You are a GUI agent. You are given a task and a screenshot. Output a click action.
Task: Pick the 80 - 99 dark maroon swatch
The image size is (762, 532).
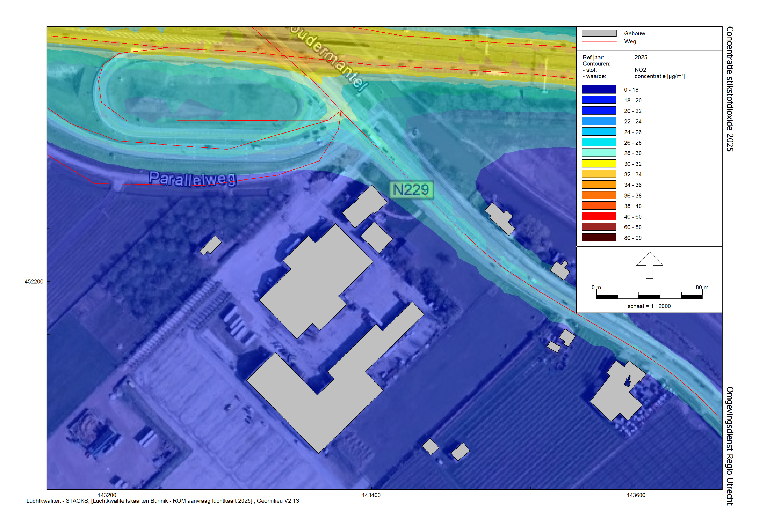pyautogui.click(x=599, y=238)
